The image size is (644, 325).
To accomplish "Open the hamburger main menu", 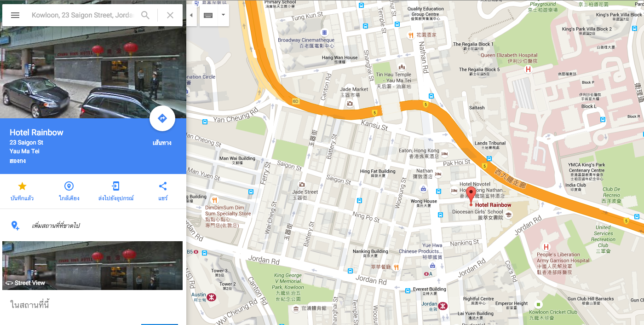I will pyautogui.click(x=15, y=15).
